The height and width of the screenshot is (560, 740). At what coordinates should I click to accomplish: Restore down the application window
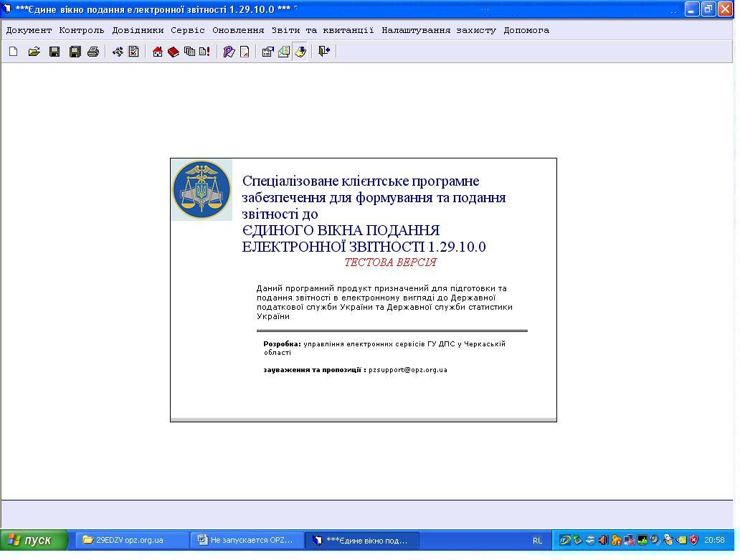[x=708, y=9]
